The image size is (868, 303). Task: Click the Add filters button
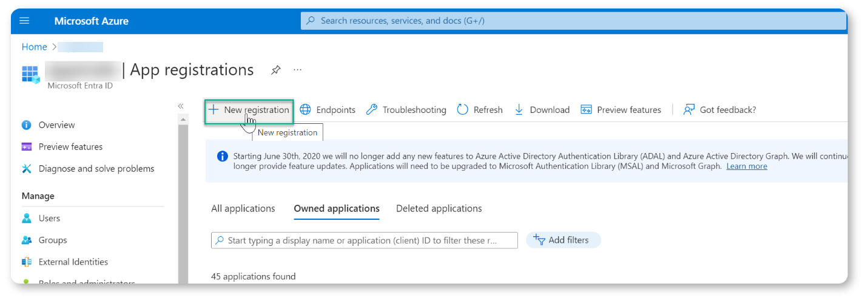[563, 240]
